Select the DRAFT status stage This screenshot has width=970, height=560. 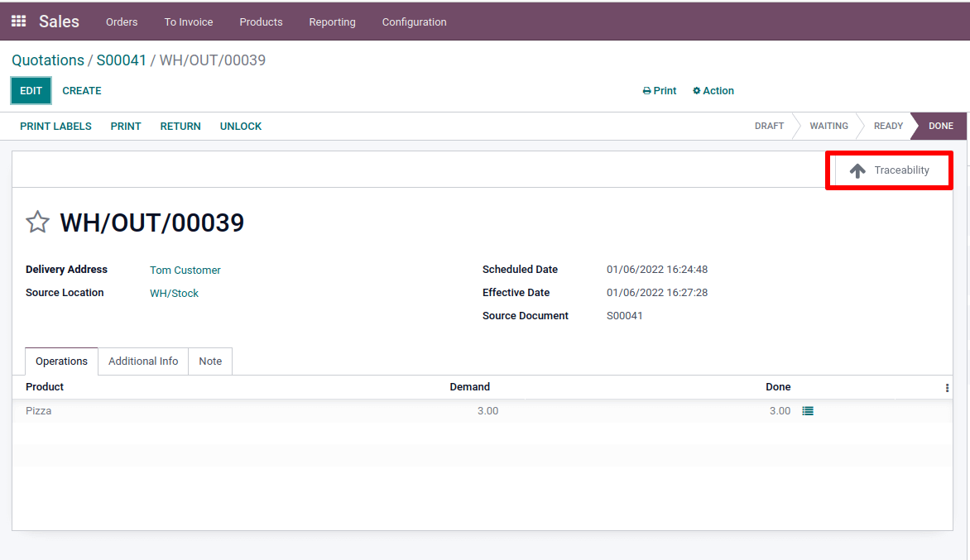[x=769, y=126]
